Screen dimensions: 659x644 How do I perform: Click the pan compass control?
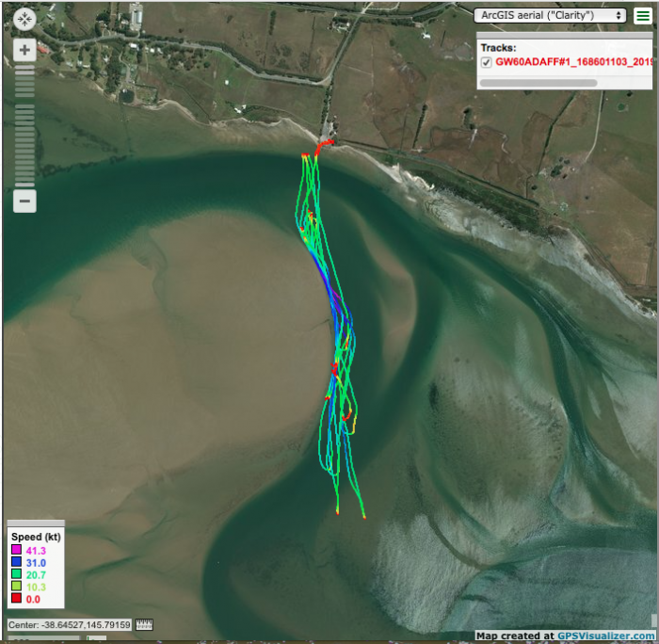point(24,18)
